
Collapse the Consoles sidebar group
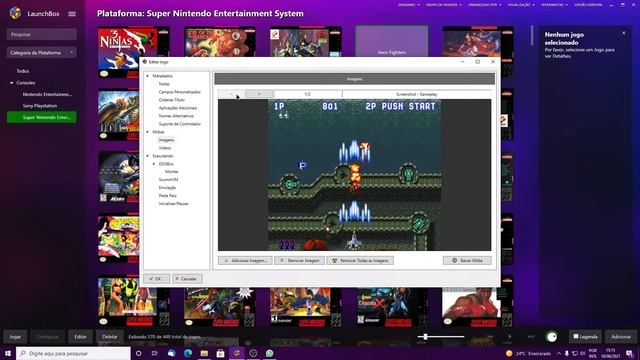tap(11, 83)
